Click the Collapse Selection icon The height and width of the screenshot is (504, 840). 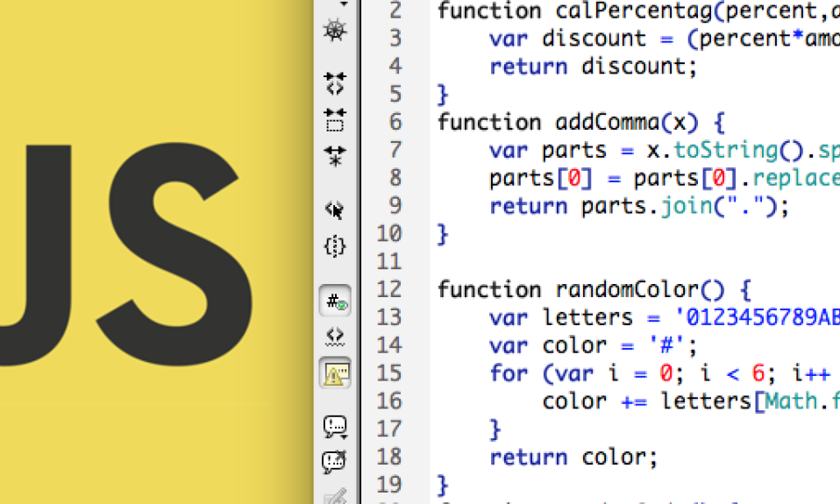pyautogui.click(x=335, y=119)
